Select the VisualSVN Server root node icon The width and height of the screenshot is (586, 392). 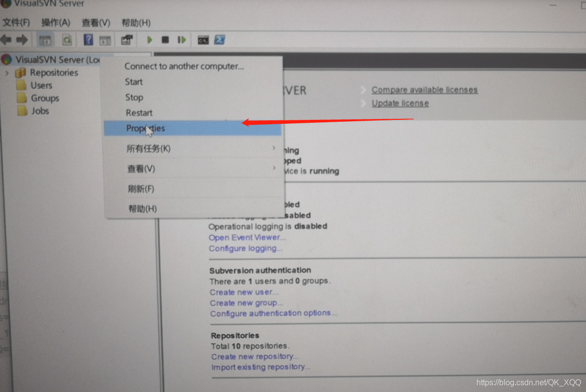point(6,59)
